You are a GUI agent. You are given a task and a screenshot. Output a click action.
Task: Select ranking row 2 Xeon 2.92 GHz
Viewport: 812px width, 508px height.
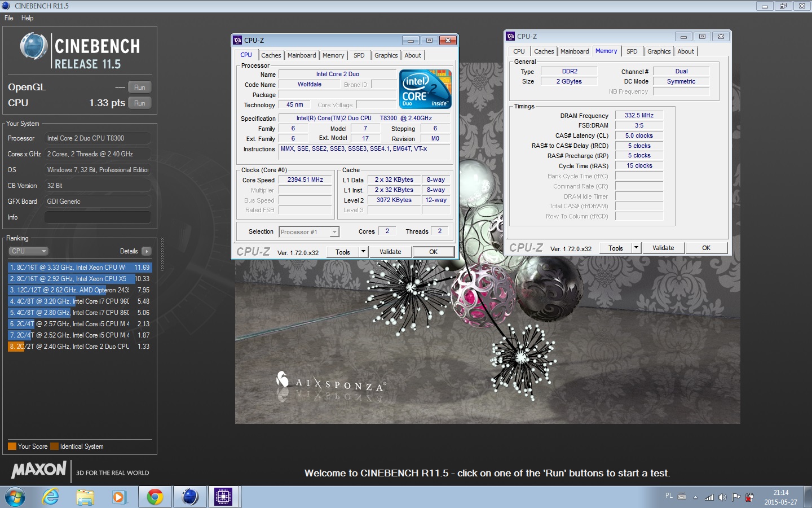80,279
